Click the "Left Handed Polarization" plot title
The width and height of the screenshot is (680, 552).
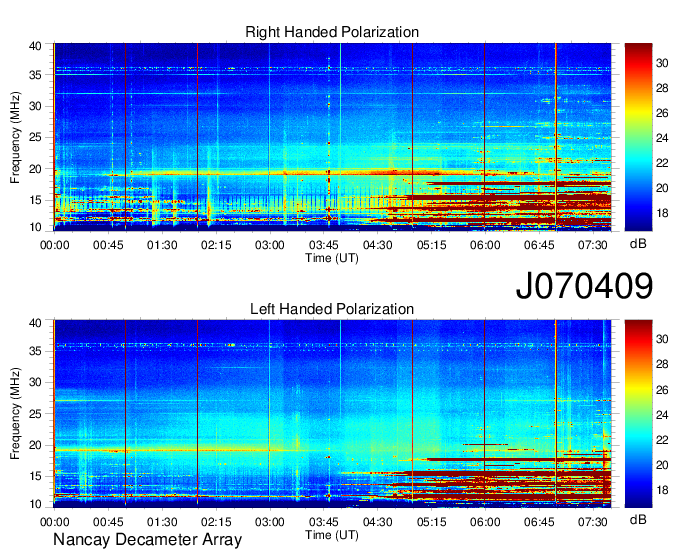point(332,309)
